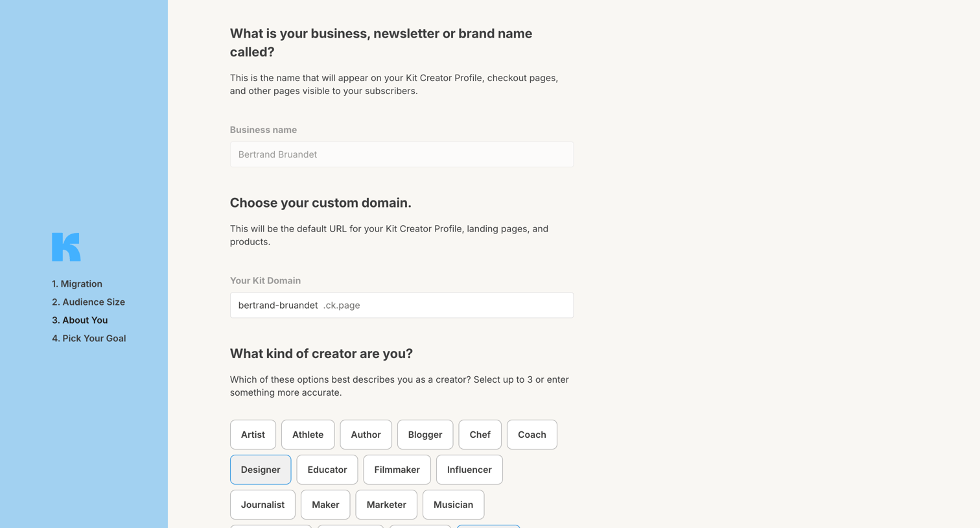Select the About You step
980x528 pixels.
pos(80,320)
